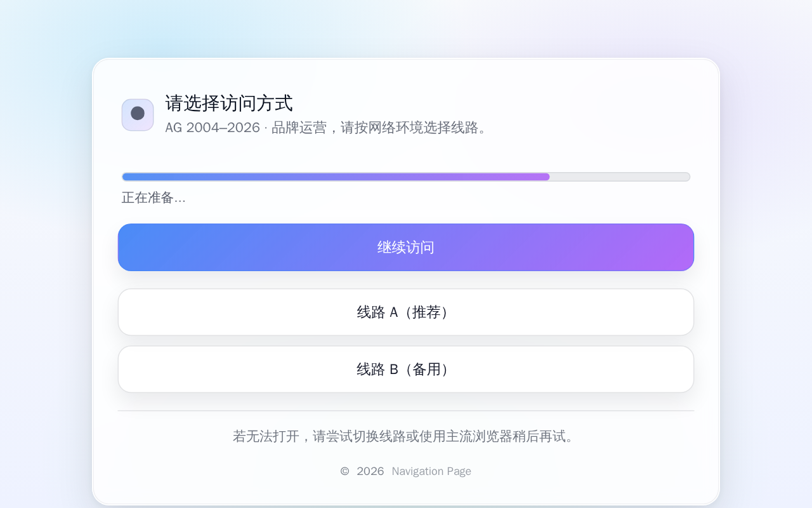812x508 pixels.
Task: Click the Navigation Page footer text
Action: tap(431, 471)
